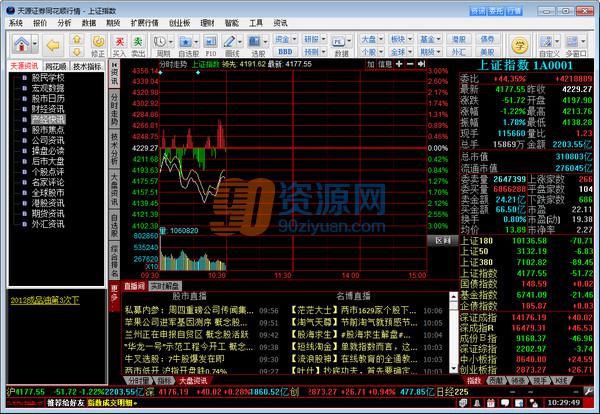Click the news list scroll-up arrow
This screenshot has height=414, width=600.
click(453, 297)
